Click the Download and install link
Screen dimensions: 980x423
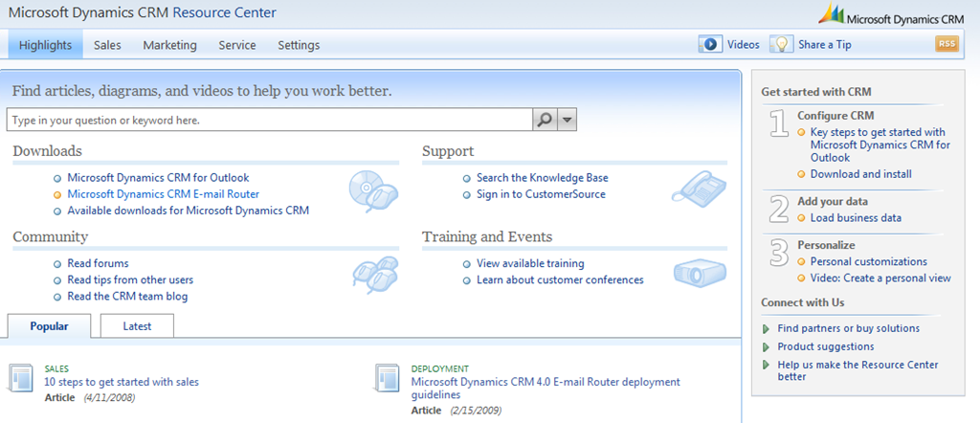[x=860, y=174]
